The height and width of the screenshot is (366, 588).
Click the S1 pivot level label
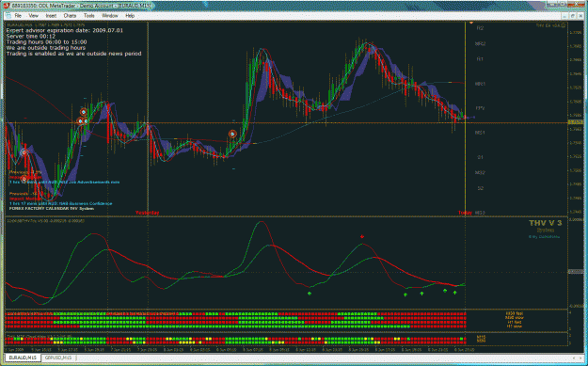[481, 157]
